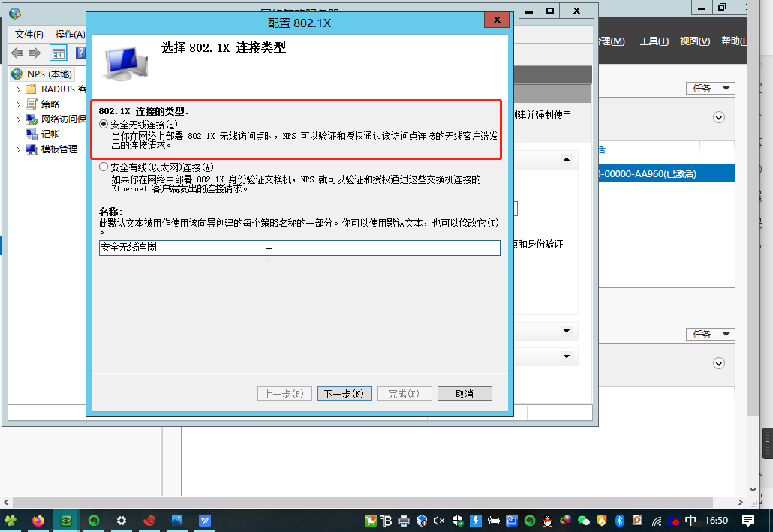Click the disabled 完成(F) button

pyautogui.click(x=405, y=394)
